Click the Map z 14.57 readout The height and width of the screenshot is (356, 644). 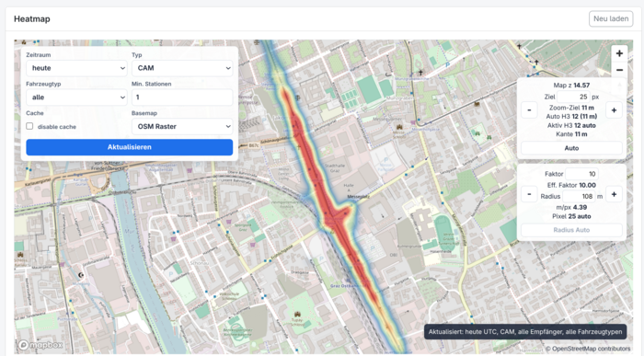pos(571,86)
